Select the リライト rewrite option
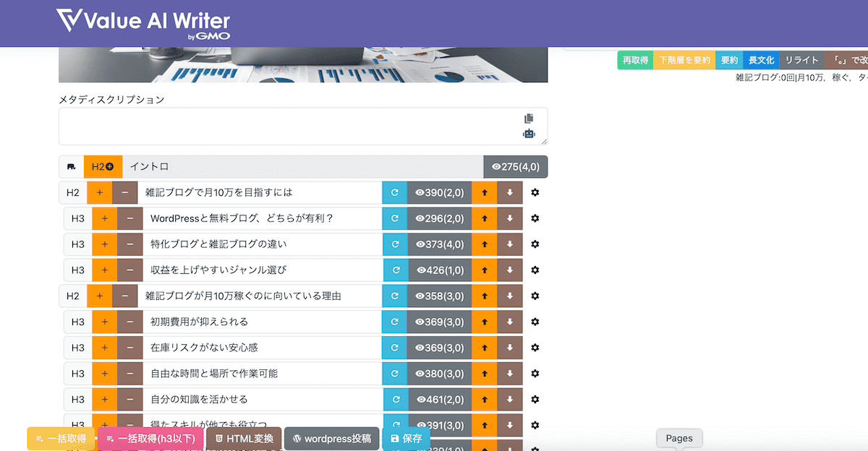 pos(801,60)
